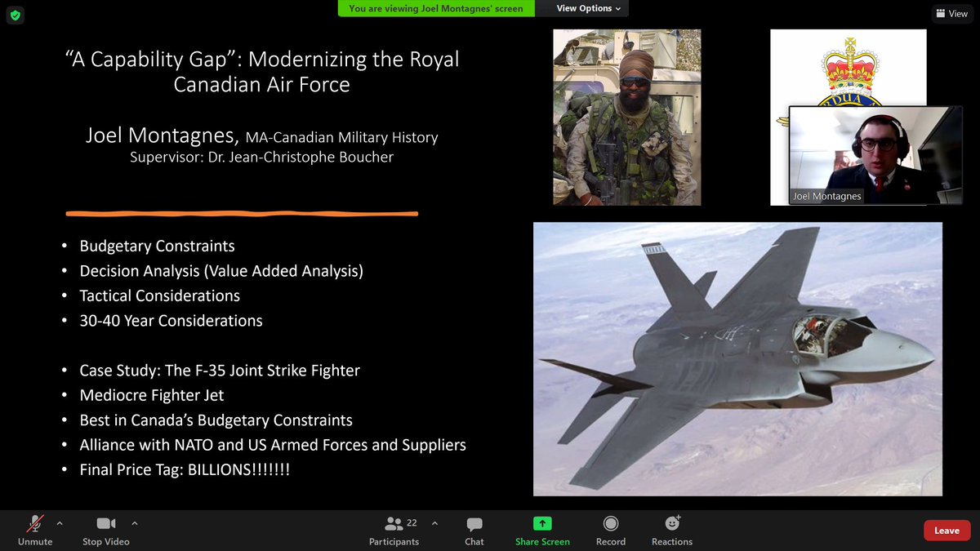Click the F-35 fighter jet image
The image size is (980, 551).
pos(737,359)
